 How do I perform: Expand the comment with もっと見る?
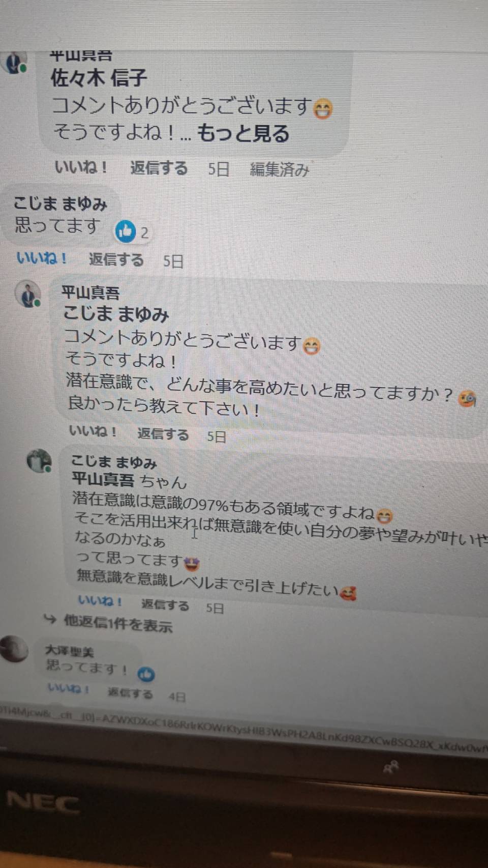click(x=243, y=133)
